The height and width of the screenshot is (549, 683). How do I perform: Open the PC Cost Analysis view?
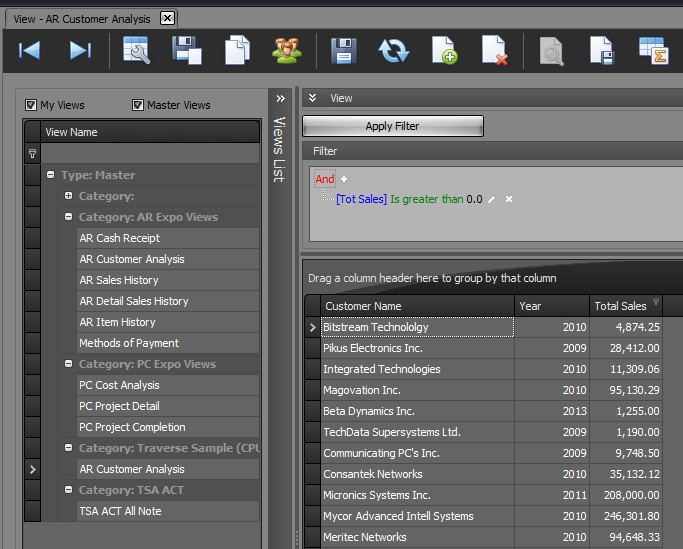(x=168, y=385)
